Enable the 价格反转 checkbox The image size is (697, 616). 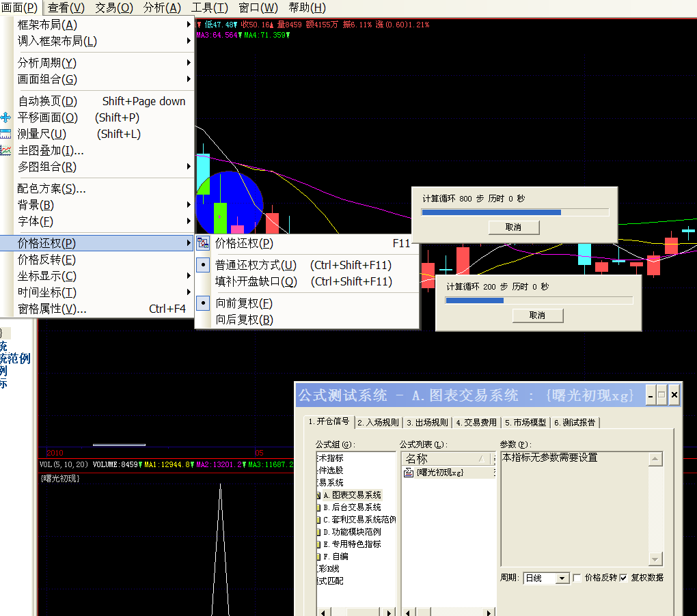tap(577, 578)
